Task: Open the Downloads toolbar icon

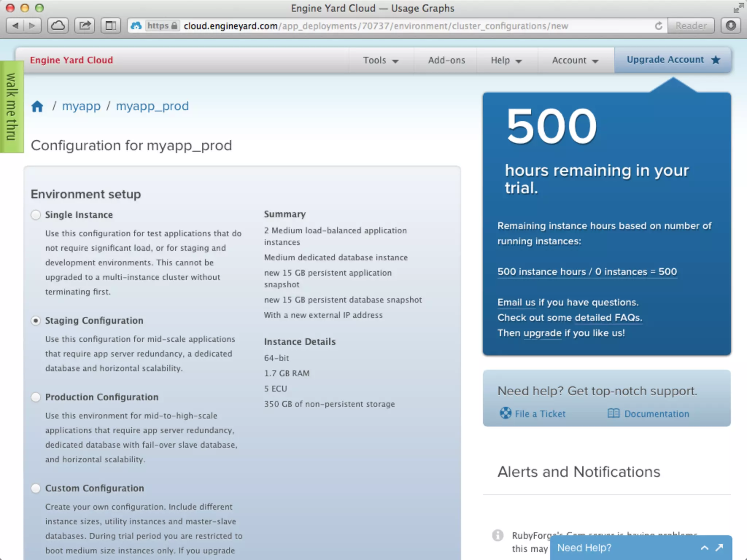Action: point(731,26)
